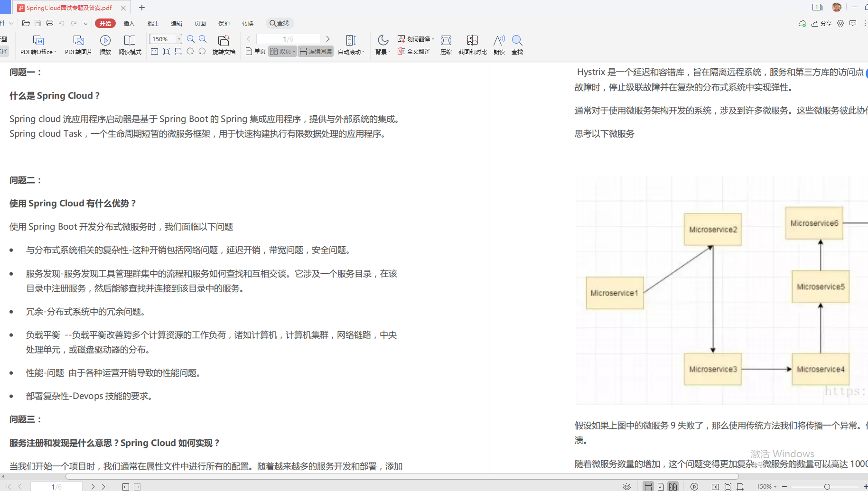Open the 页面 ribbon tab
Viewport: 868px width, 491px height.
click(200, 23)
